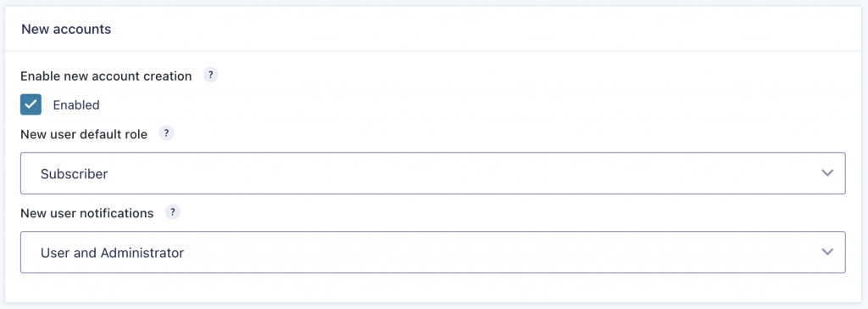Image resolution: width=868 pixels, height=309 pixels.
Task: Show help for New user default role
Action: 166,133
